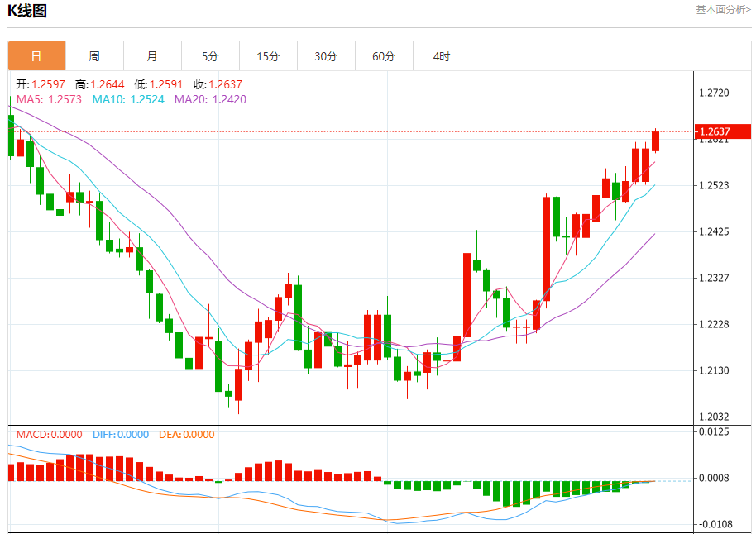Click the low price 低:1.2591
The height and width of the screenshot is (534, 756).
point(159,84)
